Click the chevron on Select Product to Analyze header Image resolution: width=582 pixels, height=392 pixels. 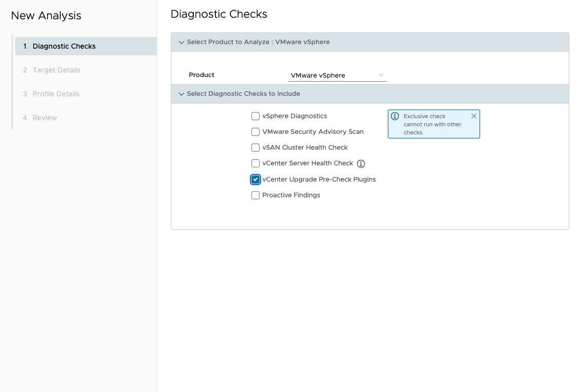pyautogui.click(x=181, y=42)
